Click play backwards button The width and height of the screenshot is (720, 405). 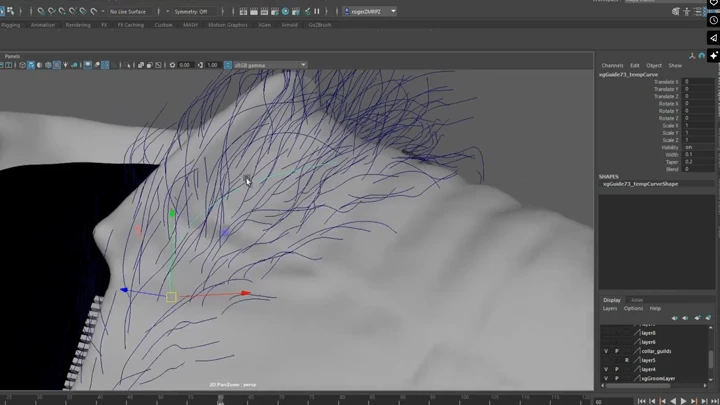click(x=673, y=401)
